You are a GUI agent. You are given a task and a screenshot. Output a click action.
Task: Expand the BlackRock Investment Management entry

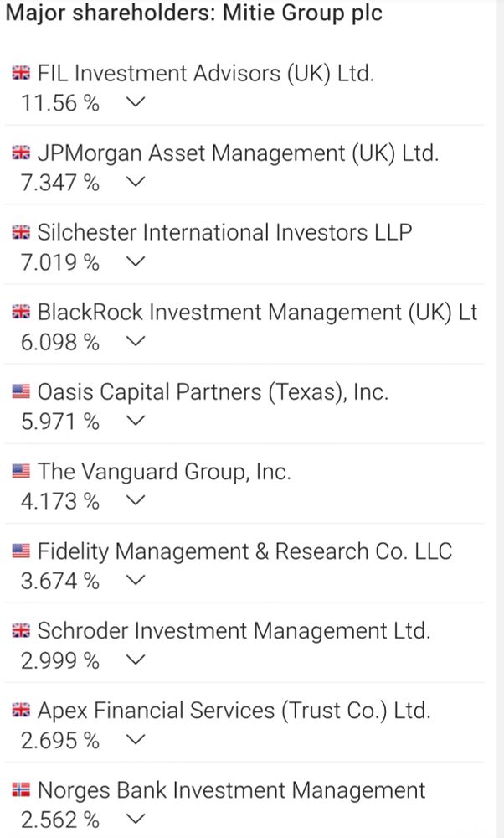tap(136, 343)
